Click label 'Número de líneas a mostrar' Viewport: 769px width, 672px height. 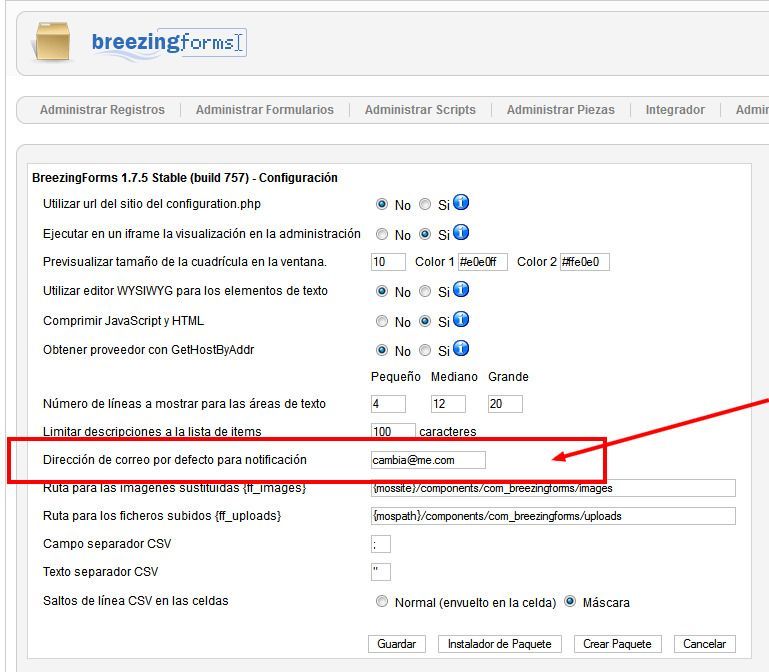[184, 404]
